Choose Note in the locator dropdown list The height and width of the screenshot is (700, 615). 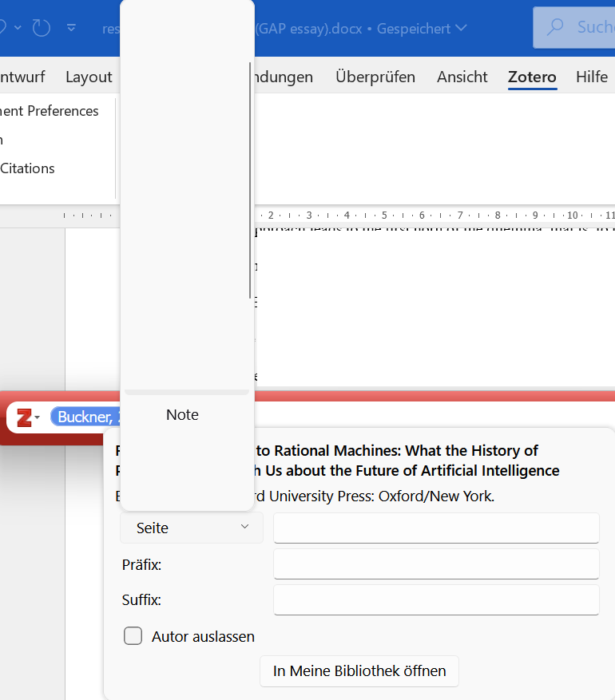[182, 415]
